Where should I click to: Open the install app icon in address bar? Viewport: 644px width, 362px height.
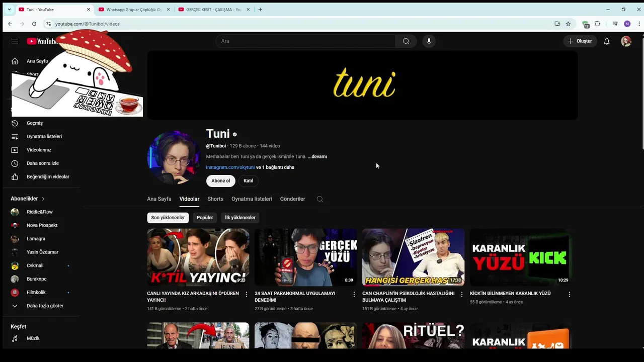[557, 24]
